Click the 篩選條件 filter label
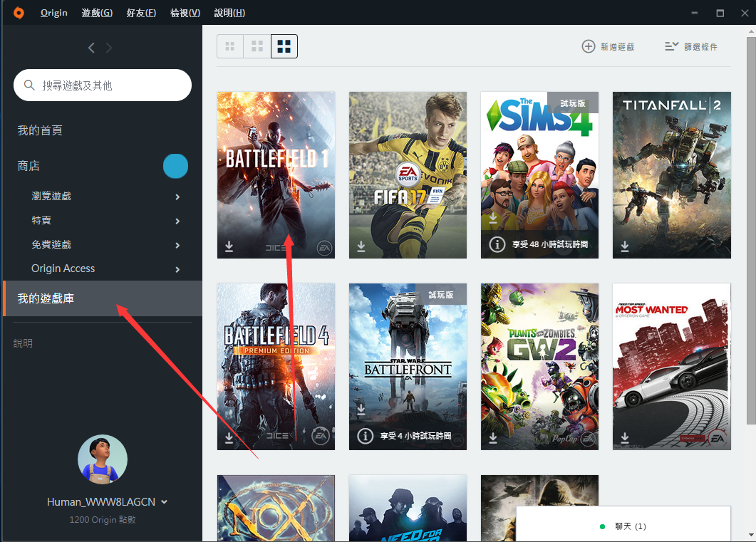Viewport: 756px width, 542px height. point(700,47)
